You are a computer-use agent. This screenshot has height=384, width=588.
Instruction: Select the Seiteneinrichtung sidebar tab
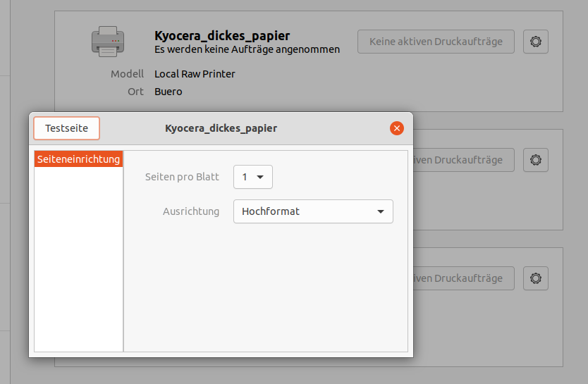point(78,159)
